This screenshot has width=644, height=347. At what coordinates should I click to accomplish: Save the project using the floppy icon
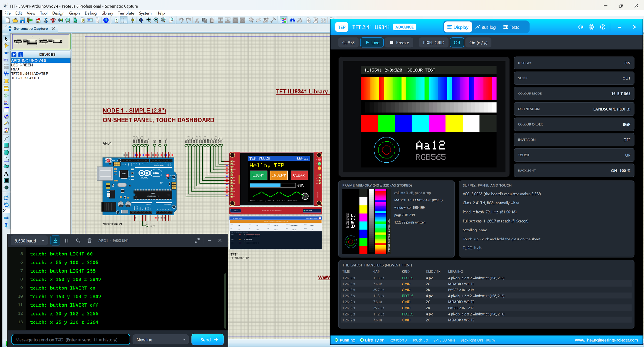click(22, 20)
